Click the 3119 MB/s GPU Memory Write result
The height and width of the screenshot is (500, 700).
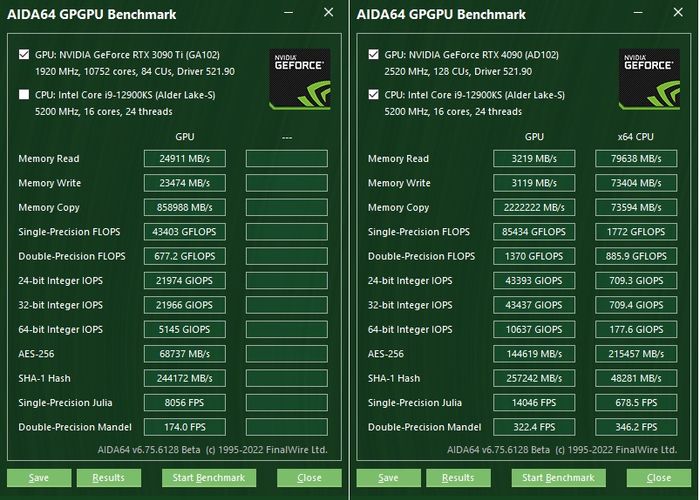[x=534, y=183]
